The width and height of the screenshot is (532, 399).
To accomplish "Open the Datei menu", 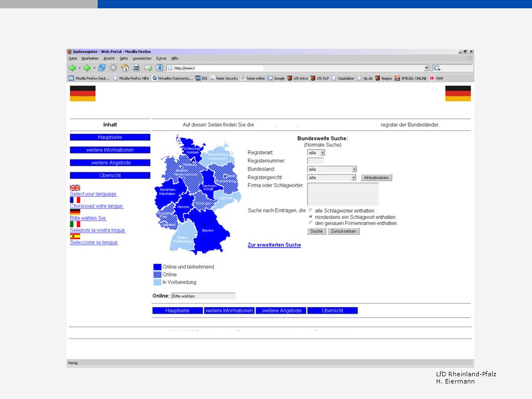I will click(x=73, y=58).
